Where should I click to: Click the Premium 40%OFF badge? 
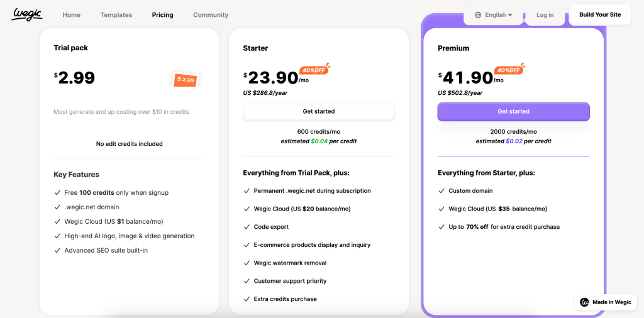pos(509,70)
